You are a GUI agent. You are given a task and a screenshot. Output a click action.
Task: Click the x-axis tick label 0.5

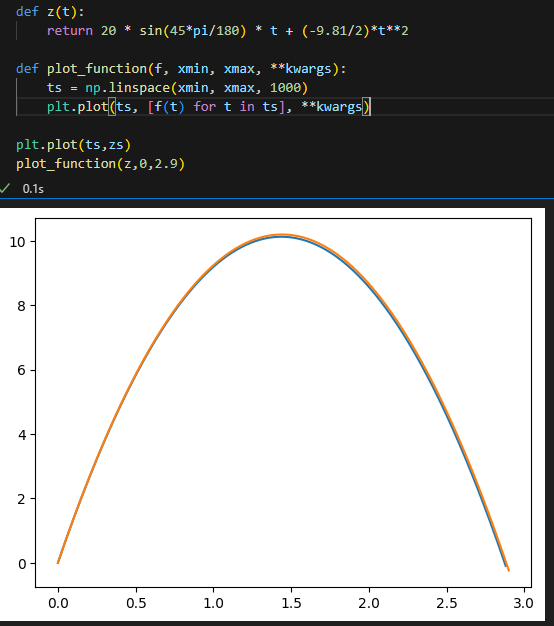136,603
